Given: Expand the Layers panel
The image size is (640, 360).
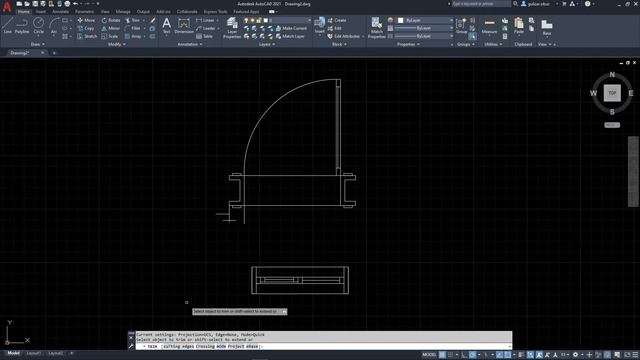Looking at the screenshot, I should (x=267, y=44).
